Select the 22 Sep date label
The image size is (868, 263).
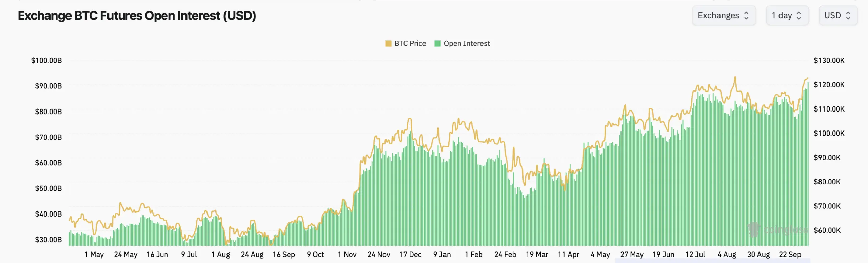pos(790,255)
